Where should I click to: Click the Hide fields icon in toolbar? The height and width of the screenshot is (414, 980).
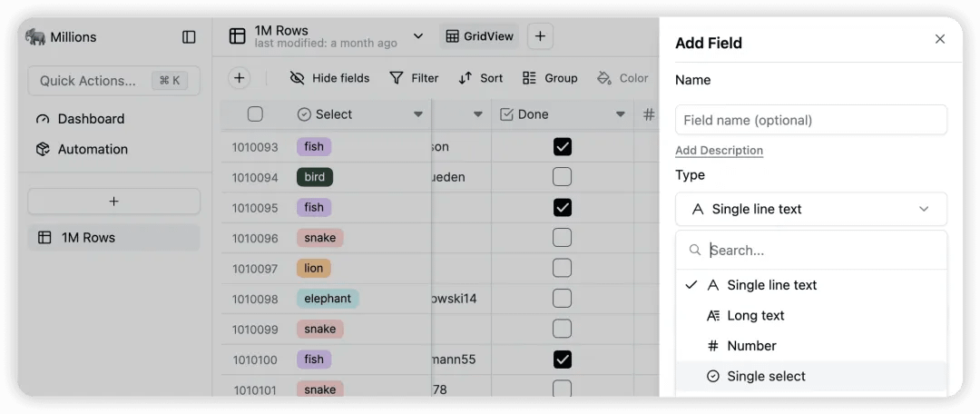coord(298,78)
